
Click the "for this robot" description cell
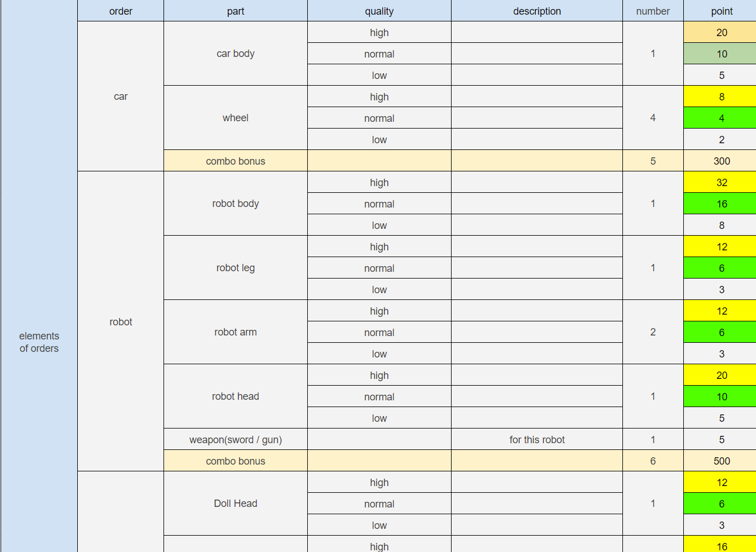[537, 440]
